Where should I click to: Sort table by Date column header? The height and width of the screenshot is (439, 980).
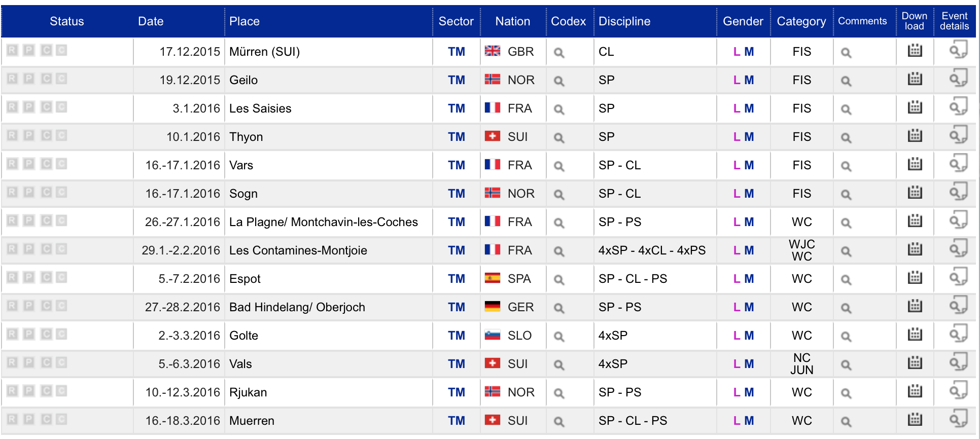coord(151,21)
